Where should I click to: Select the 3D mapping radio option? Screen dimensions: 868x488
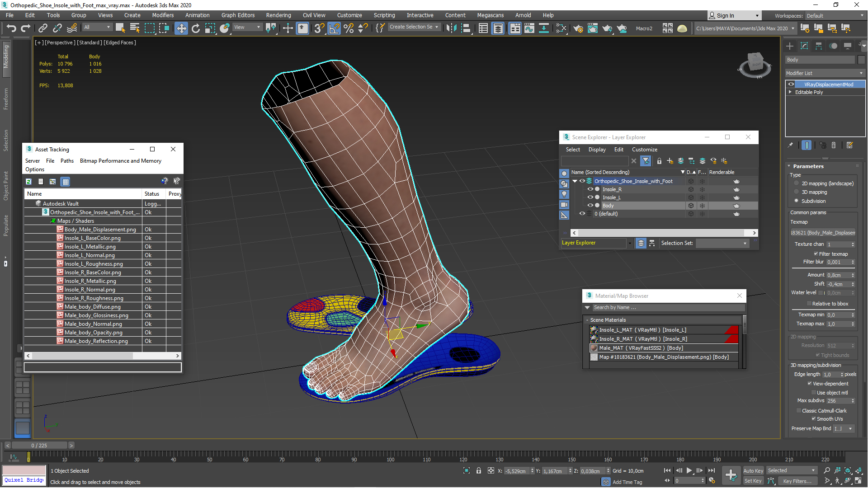(x=797, y=192)
